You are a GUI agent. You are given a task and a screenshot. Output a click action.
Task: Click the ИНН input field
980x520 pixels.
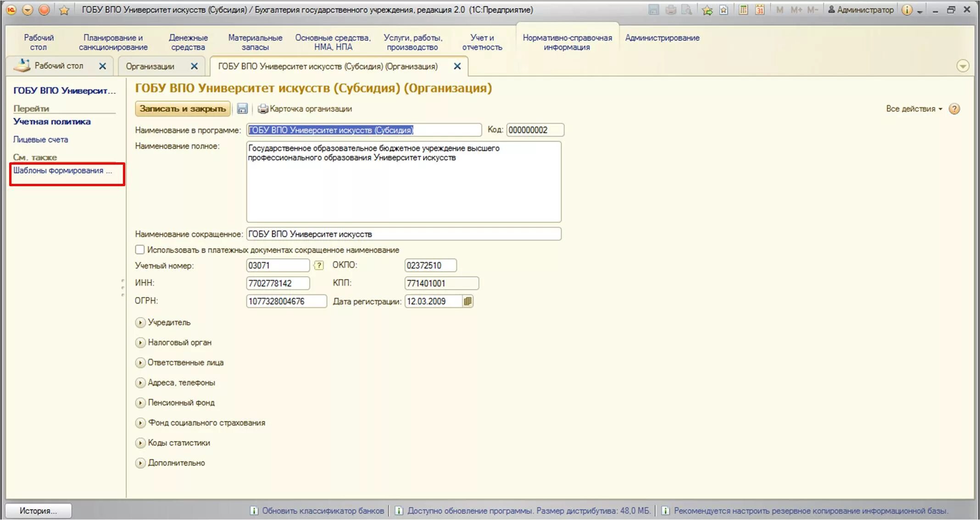tap(278, 283)
